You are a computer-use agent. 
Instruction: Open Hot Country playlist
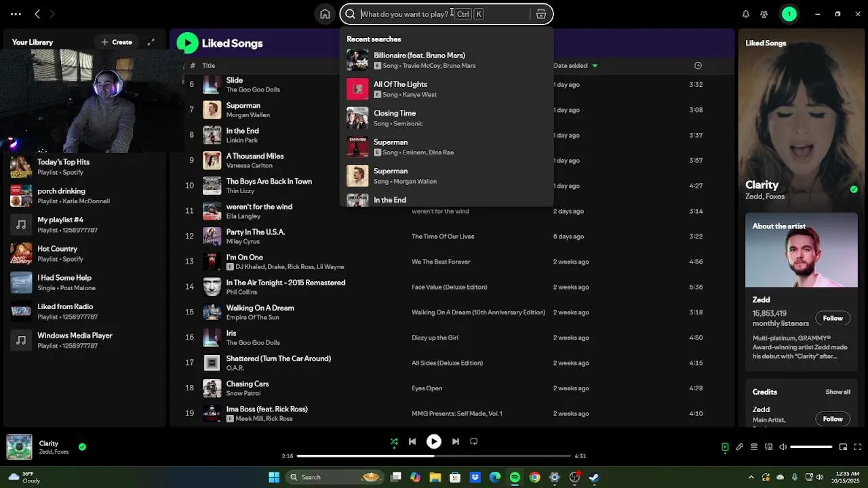(85, 253)
